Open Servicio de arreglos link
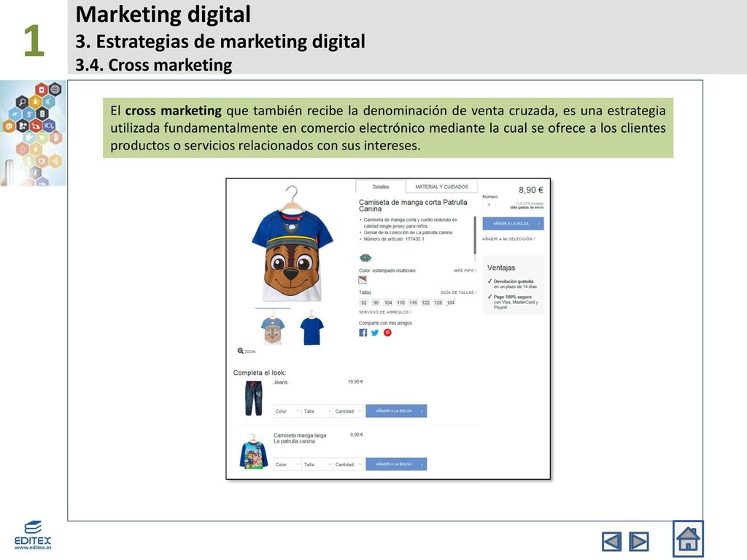This screenshot has width=747, height=560. [385, 312]
